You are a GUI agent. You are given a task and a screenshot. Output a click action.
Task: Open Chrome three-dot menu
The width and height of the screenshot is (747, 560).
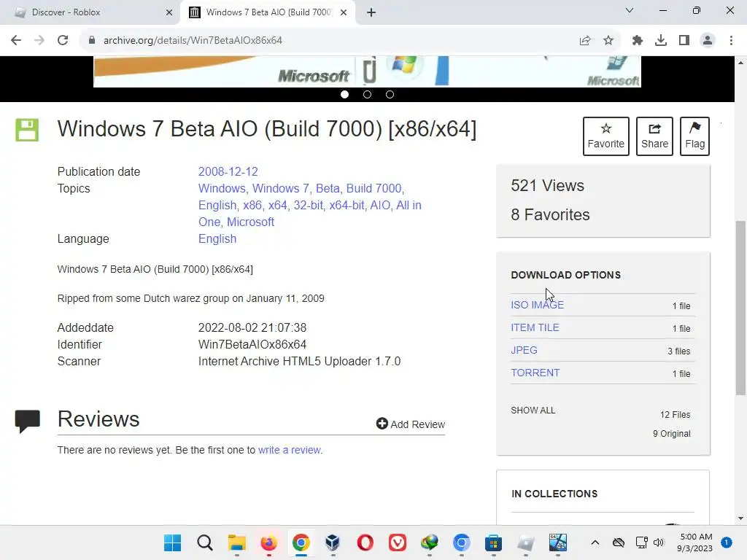click(x=731, y=41)
